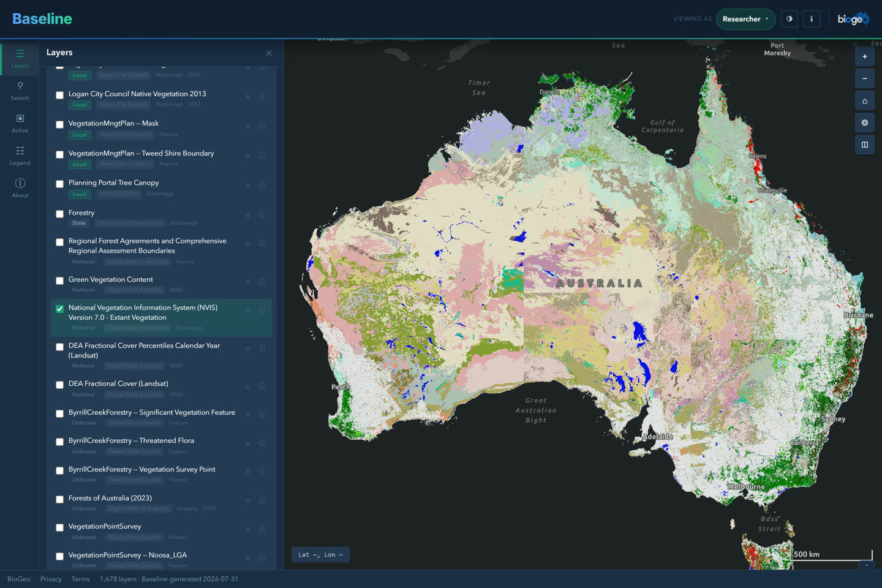882x588 pixels.
Task: Open the About sidebar tab
Action: 20,188
